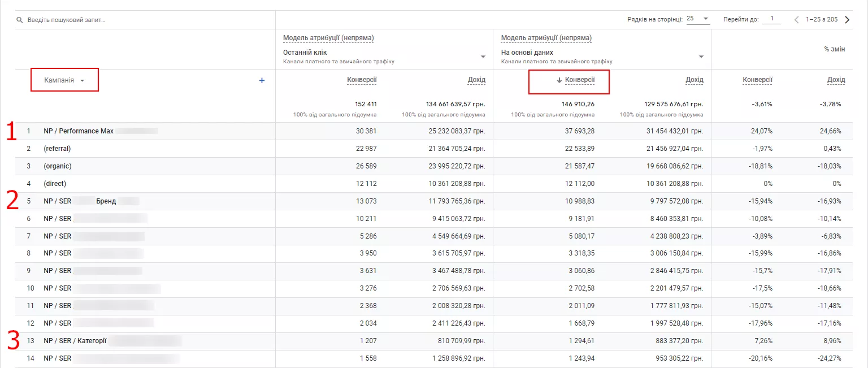Click the '1–25 з 205' pagination text

click(823, 20)
